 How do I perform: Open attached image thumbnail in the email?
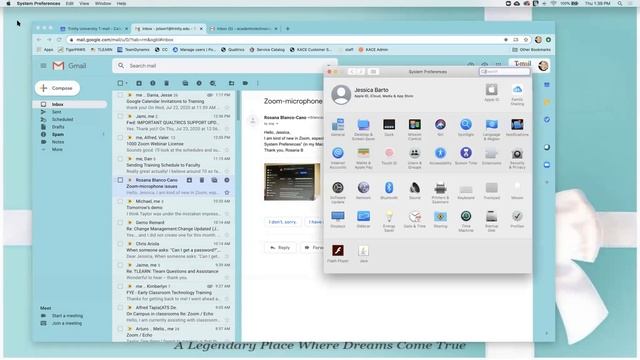coord(292,181)
